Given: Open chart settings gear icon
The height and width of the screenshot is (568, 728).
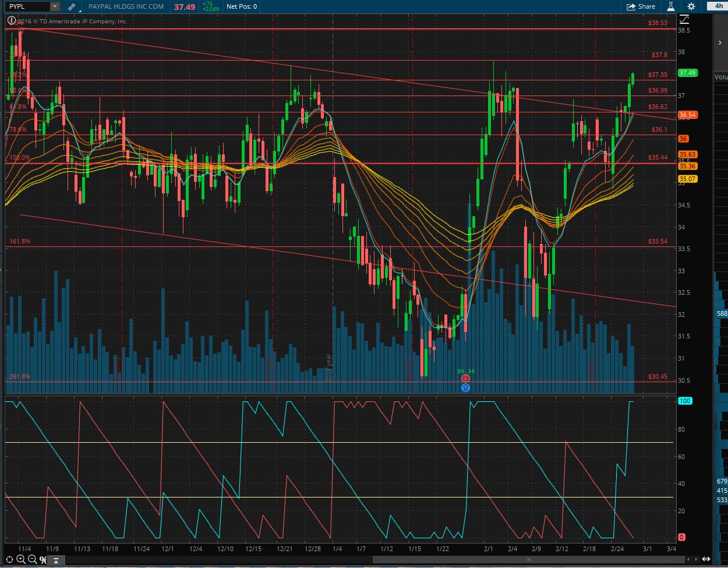Looking at the screenshot, I should [x=691, y=6].
